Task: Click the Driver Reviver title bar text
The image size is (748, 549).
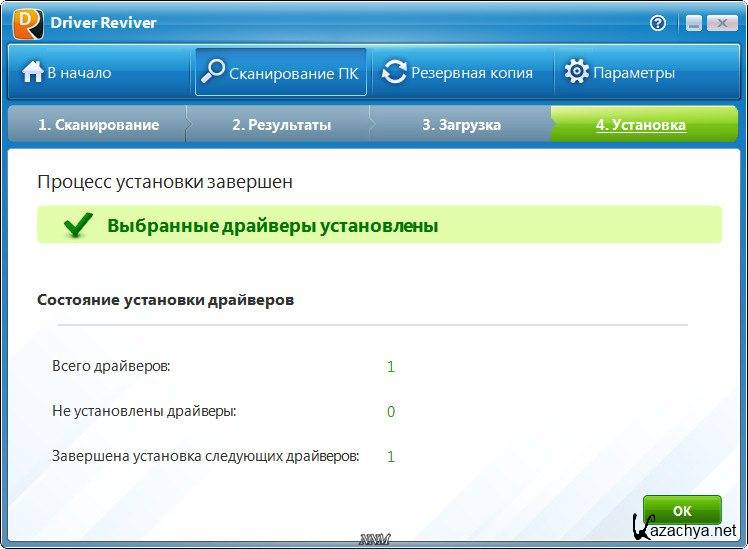Action: coord(104,22)
